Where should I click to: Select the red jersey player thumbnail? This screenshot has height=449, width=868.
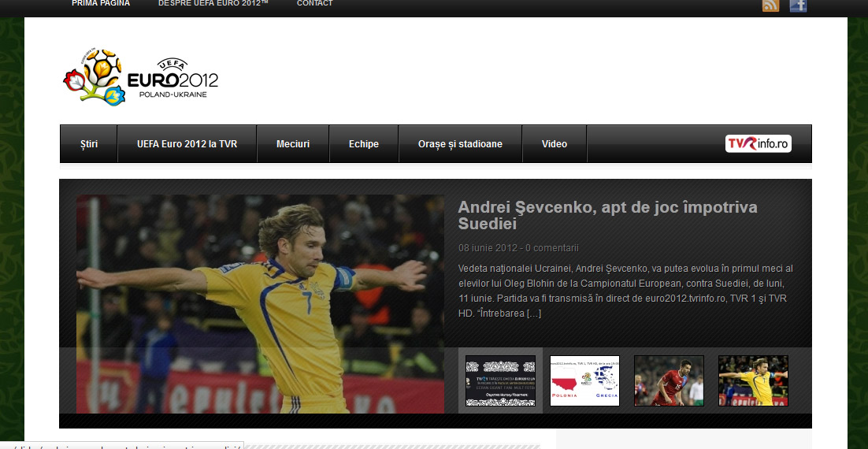[x=669, y=381]
